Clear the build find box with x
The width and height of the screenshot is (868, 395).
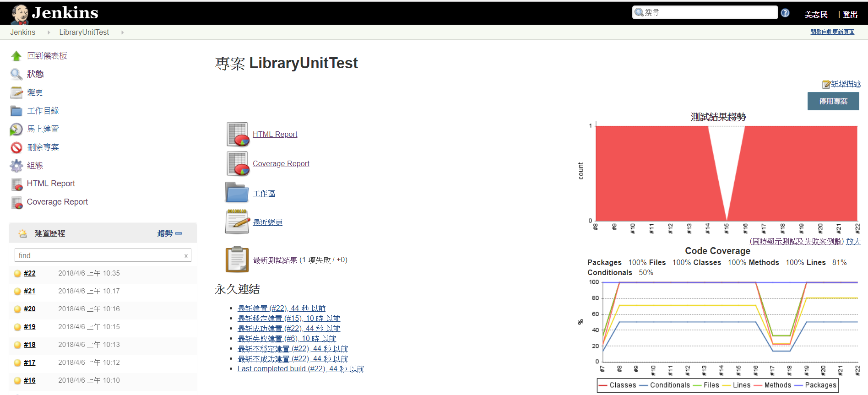coord(186,256)
